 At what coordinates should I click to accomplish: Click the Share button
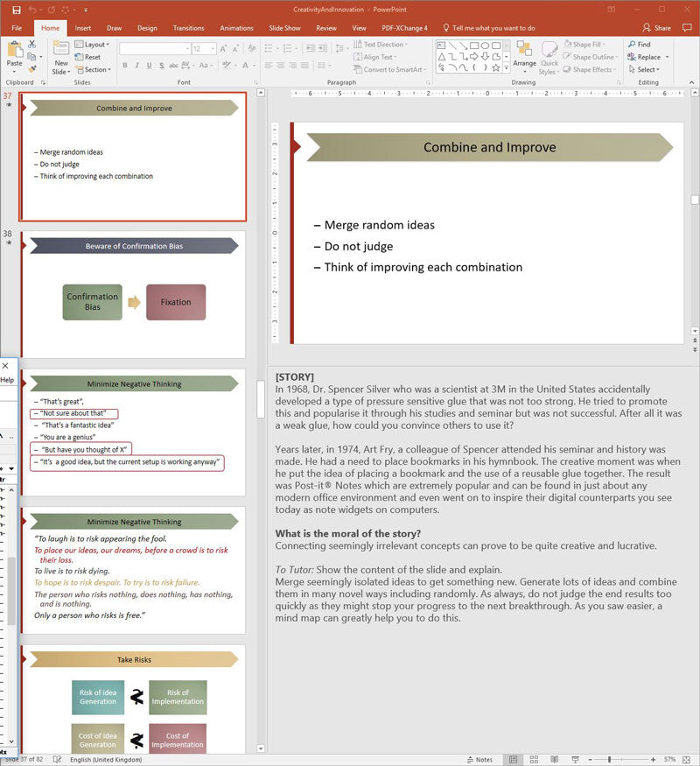656,28
